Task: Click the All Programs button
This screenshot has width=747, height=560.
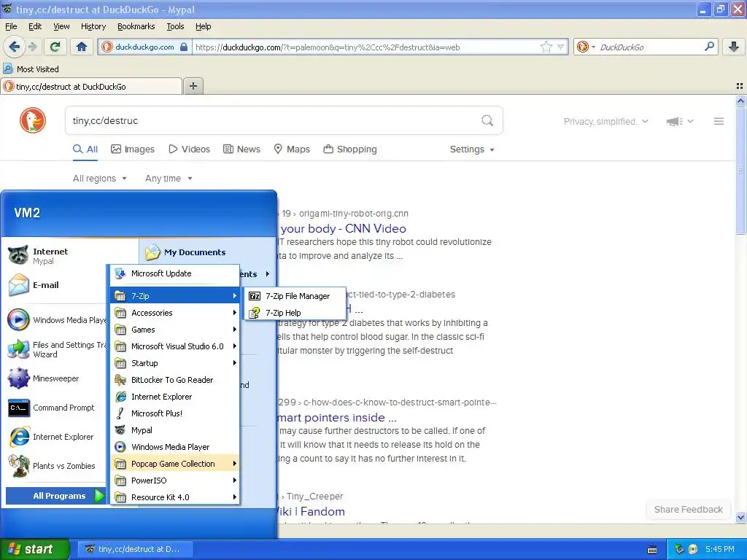Action: (x=55, y=496)
